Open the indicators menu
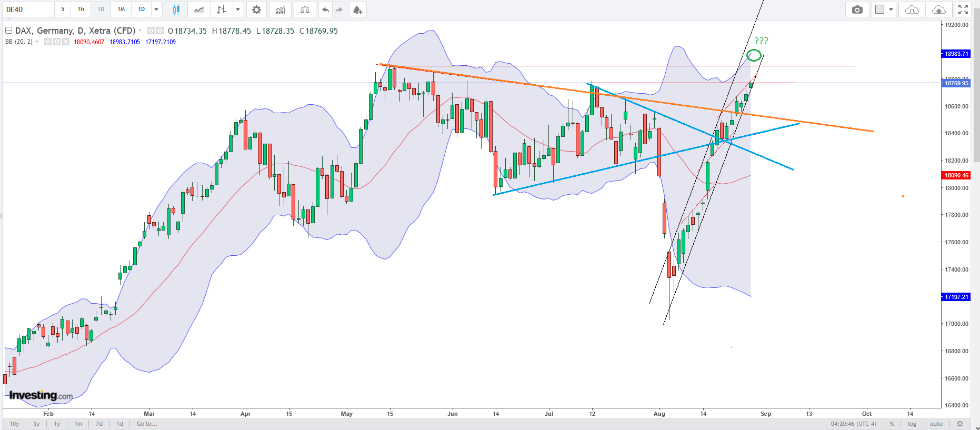The height and width of the screenshot is (430, 980). [x=280, y=9]
